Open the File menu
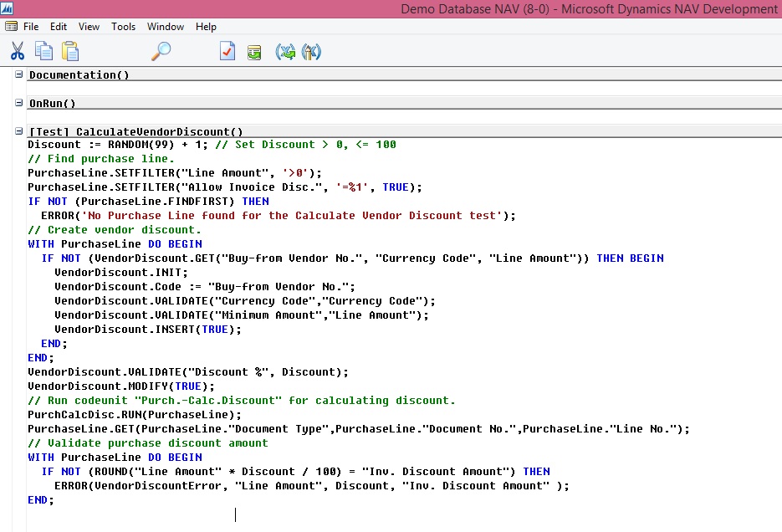782x532 pixels. [31, 27]
